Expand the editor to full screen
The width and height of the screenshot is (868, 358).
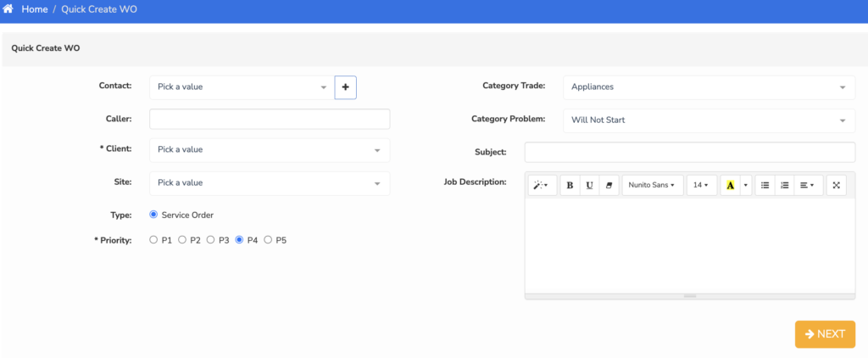tap(837, 185)
